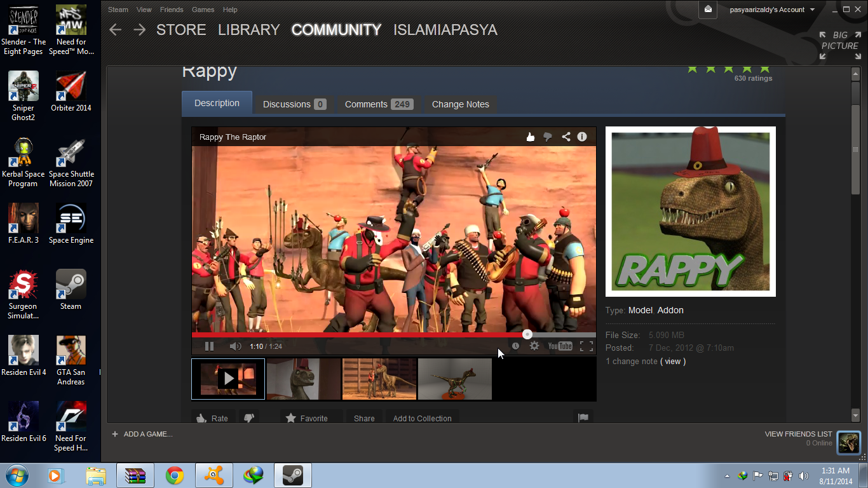Click the report flag icon
Image resolution: width=868 pixels, height=488 pixels.
583,418
